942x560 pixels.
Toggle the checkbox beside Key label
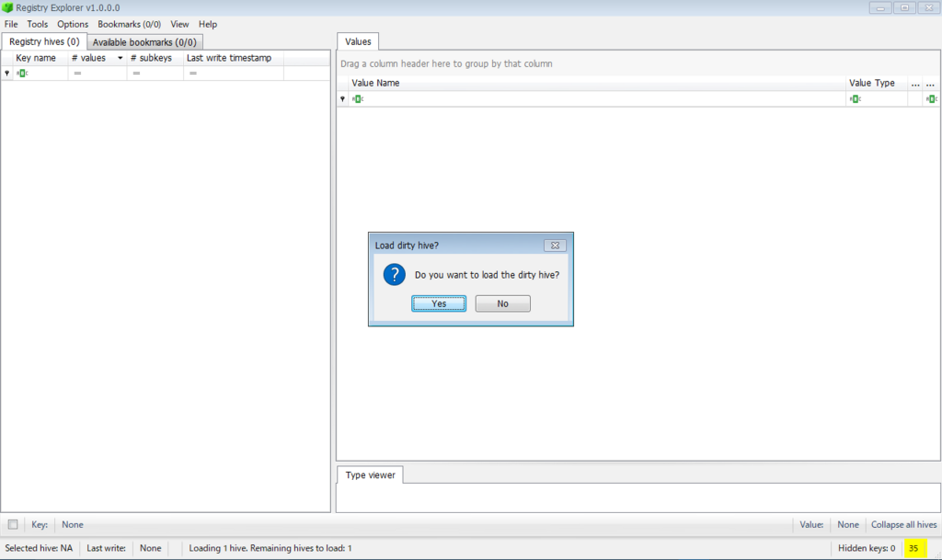13,524
